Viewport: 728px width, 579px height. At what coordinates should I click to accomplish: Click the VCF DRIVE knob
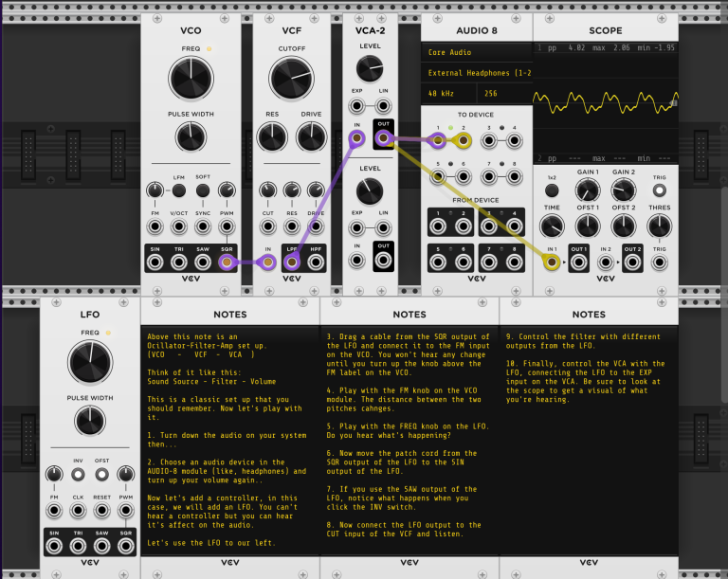pyautogui.click(x=311, y=136)
